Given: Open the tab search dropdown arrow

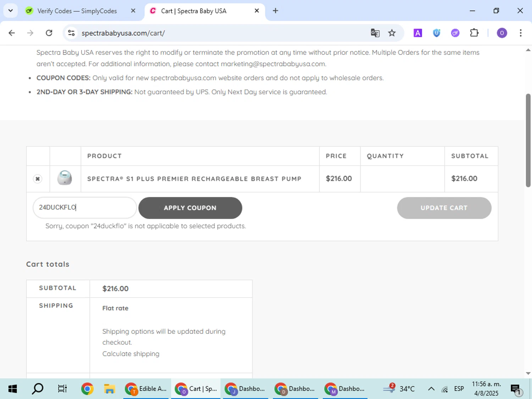Looking at the screenshot, I should (10, 11).
